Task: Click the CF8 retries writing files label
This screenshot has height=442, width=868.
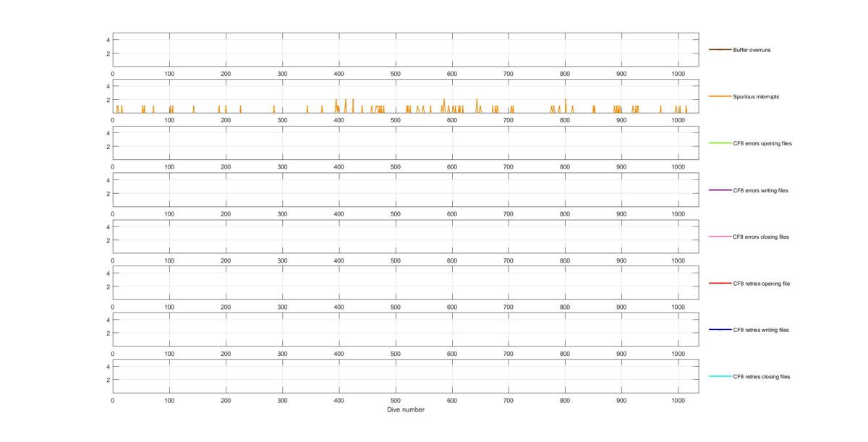Action: (761, 330)
